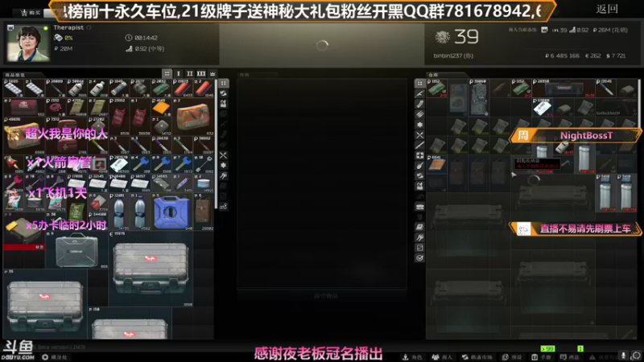Open 商人 traders menu tab
The height and width of the screenshot is (362, 644).
tap(442, 357)
